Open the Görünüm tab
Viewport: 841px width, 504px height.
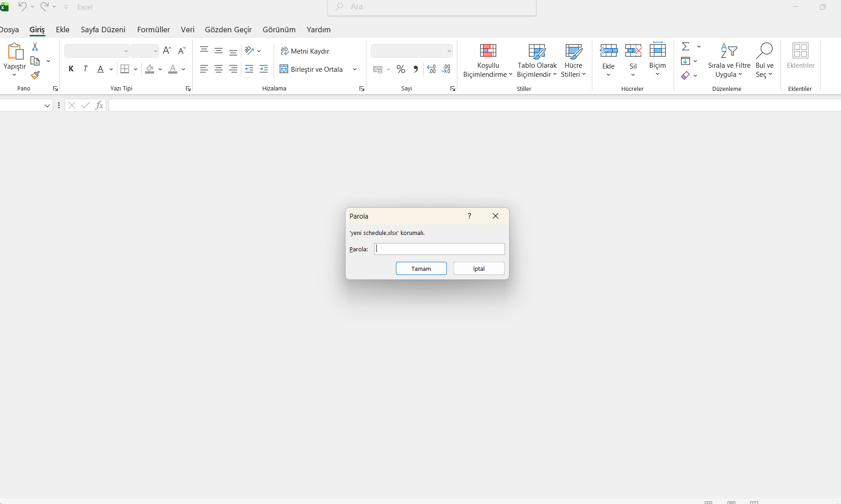click(279, 30)
